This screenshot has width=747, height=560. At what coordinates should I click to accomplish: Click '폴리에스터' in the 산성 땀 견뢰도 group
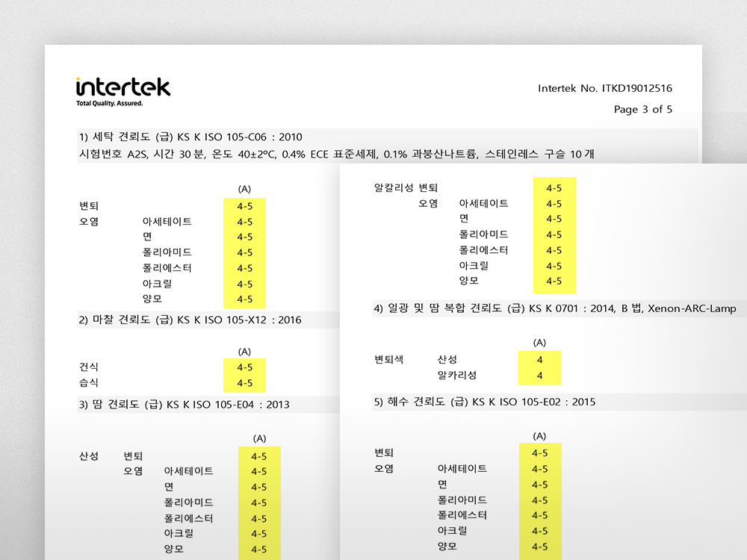pyautogui.click(x=189, y=518)
